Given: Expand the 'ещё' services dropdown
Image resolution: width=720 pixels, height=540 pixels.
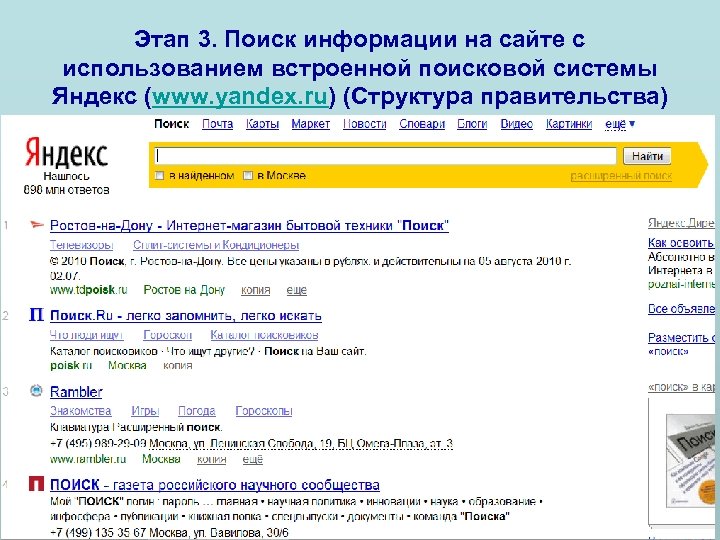Looking at the screenshot, I should (620, 124).
